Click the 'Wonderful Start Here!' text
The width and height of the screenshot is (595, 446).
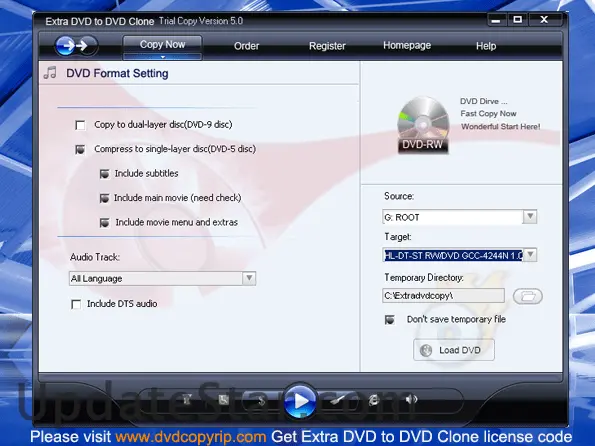point(501,126)
